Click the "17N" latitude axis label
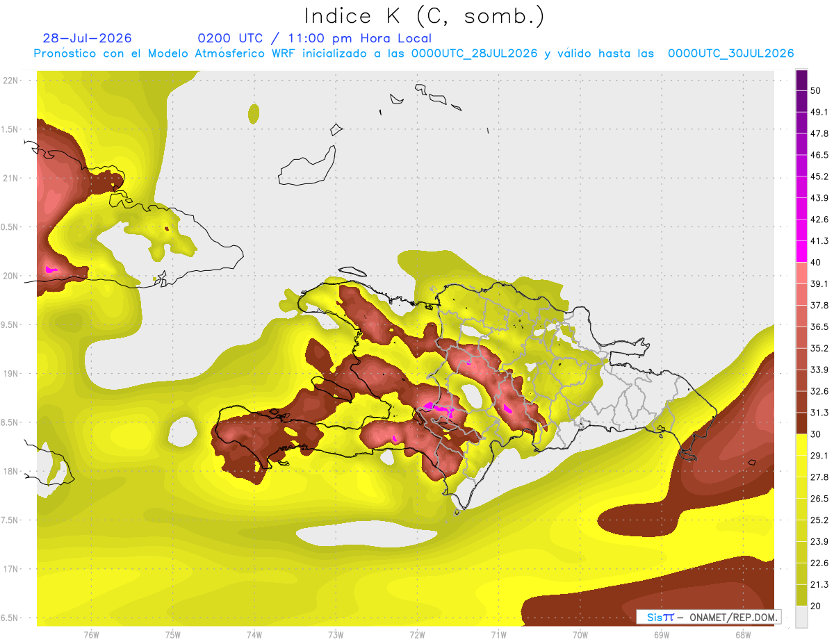Viewport: 834px width, 644px height. 10,569
